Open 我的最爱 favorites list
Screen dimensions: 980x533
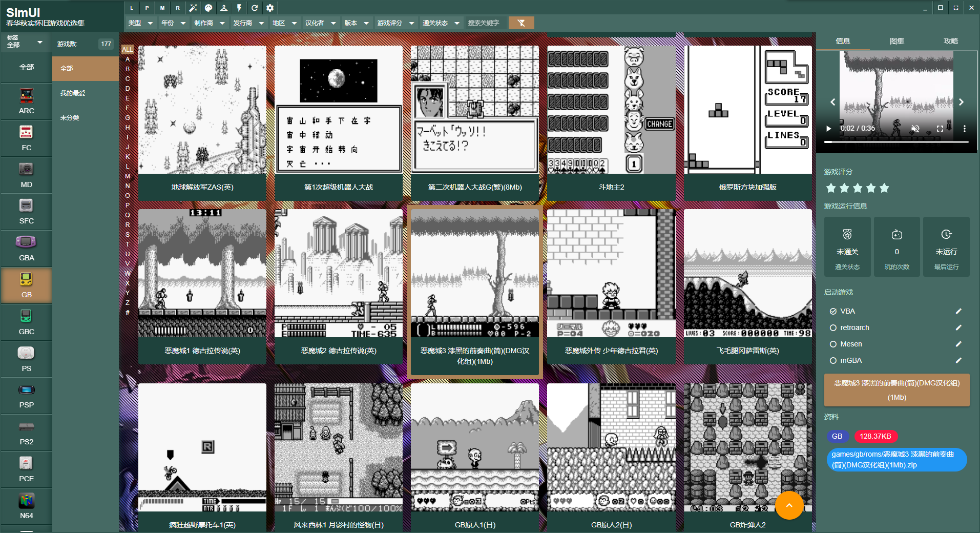coord(73,93)
